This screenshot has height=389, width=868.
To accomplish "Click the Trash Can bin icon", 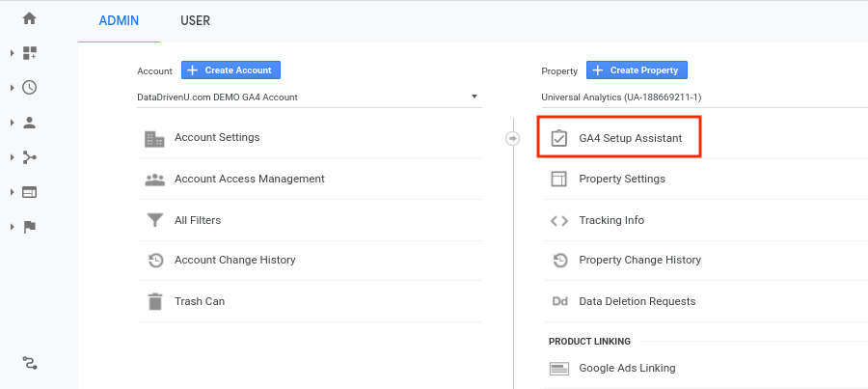I will tap(155, 301).
